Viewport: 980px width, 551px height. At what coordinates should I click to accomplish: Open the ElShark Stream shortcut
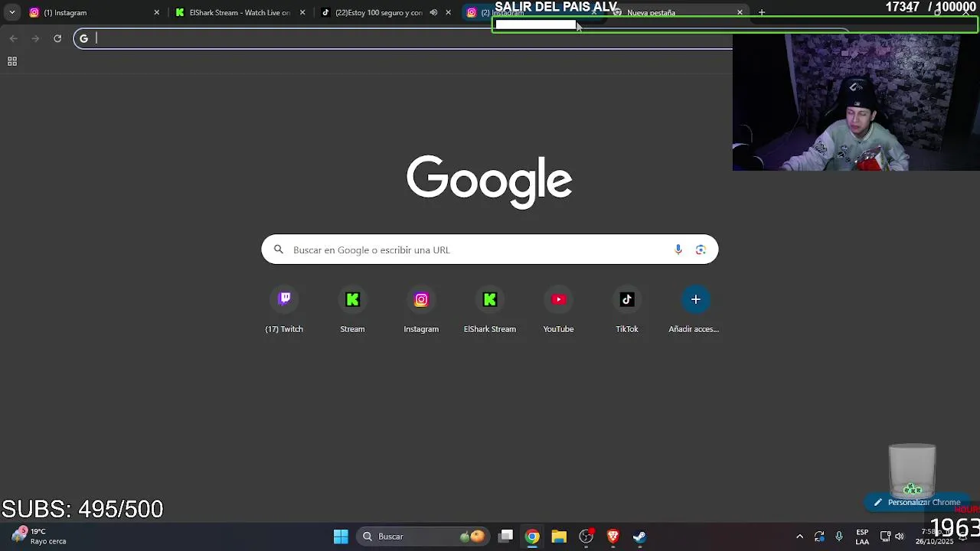[490, 310]
